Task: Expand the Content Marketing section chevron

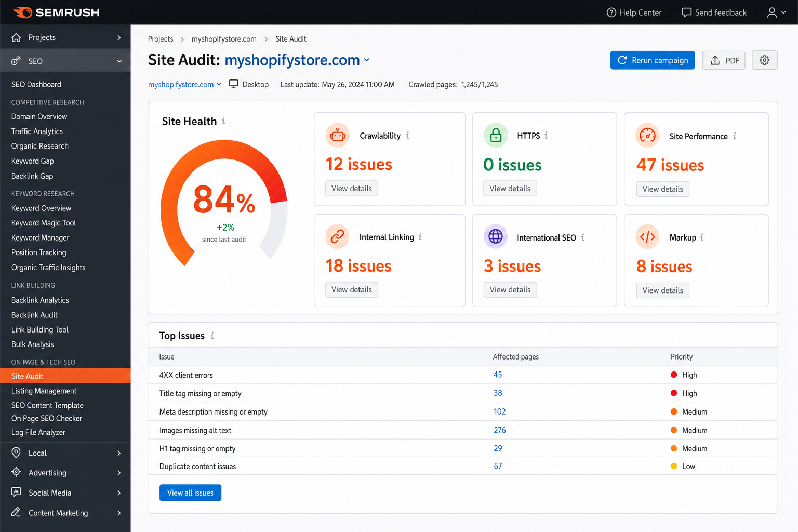Action: tap(119, 513)
